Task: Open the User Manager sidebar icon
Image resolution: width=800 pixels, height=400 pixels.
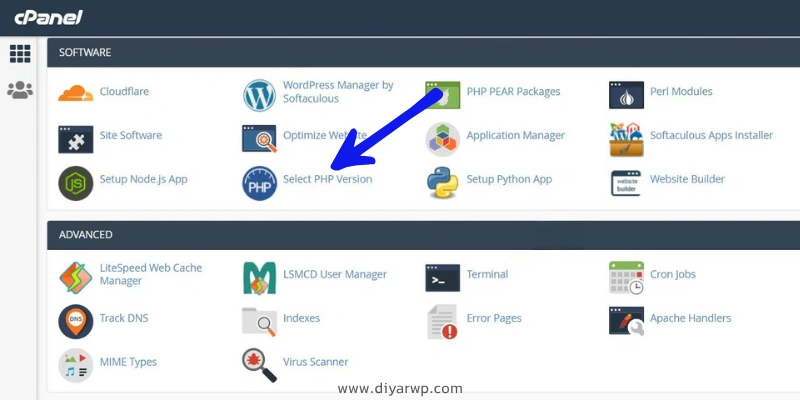Action: point(19,90)
